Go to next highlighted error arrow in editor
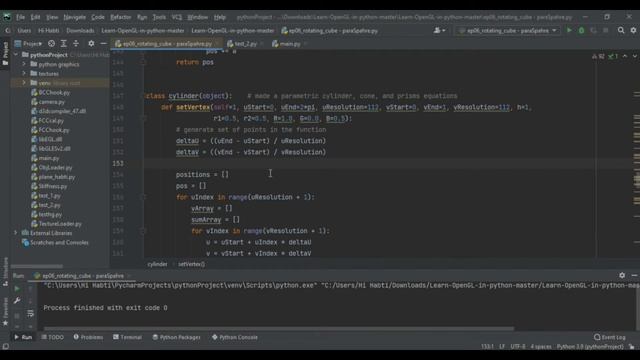 pyautogui.click(x=634, y=56)
